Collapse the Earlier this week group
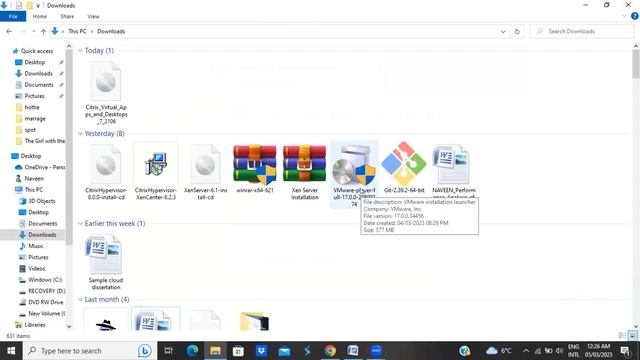The width and height of the screenshot is (640, 360). pos(80,224)
